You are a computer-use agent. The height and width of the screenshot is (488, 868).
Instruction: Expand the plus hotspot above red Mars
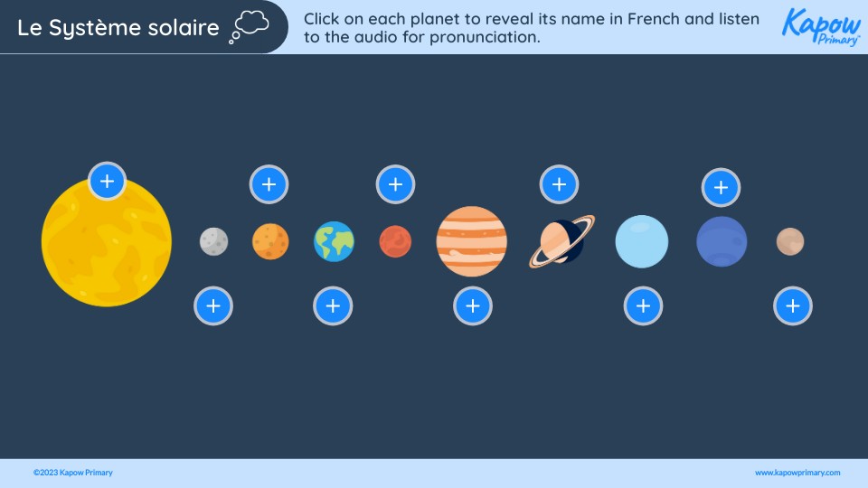click(x=395, y=184)
